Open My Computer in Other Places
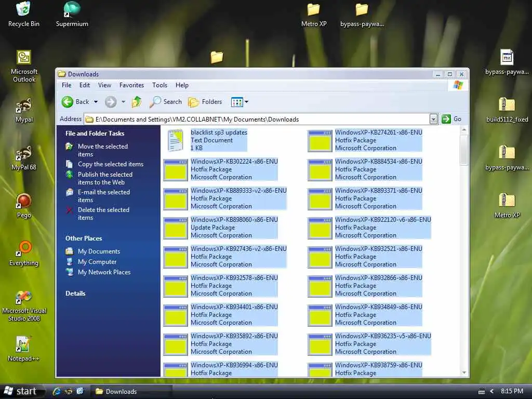Image resolution: width=532 pixels, height=399 pixels. [97, 262]
